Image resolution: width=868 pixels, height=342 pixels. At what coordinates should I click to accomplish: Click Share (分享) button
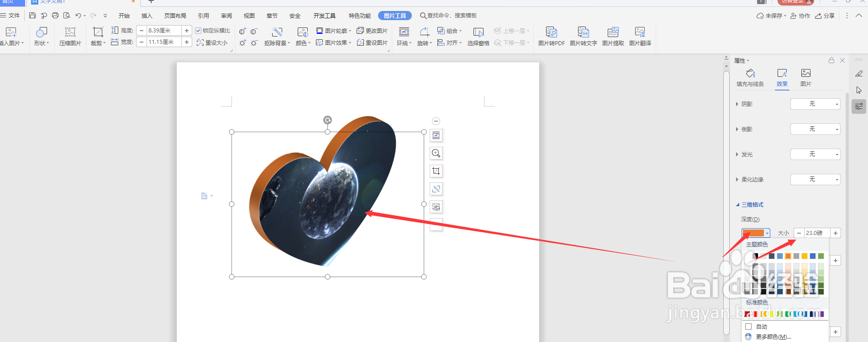(x=825, y=16)
